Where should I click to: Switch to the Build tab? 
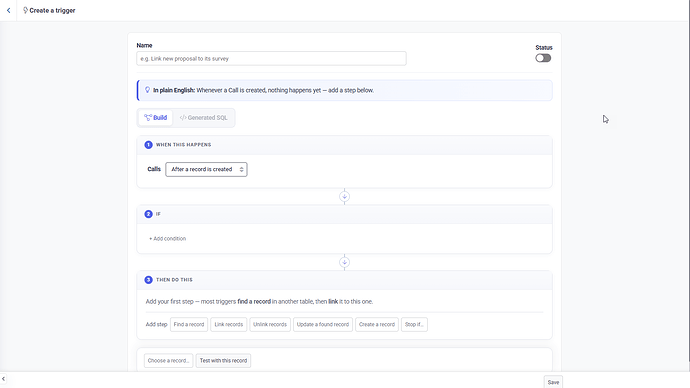[155, 118]
